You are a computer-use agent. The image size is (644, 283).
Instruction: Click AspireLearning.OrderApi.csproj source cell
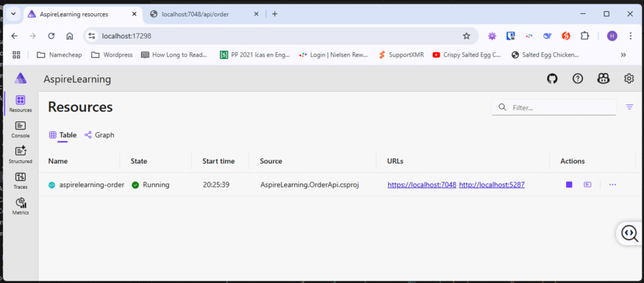pyautogui.click(x=309, y=185)
